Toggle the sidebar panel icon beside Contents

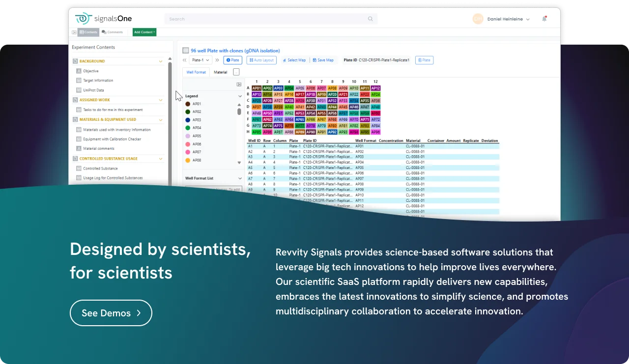(x=74, y=32)
